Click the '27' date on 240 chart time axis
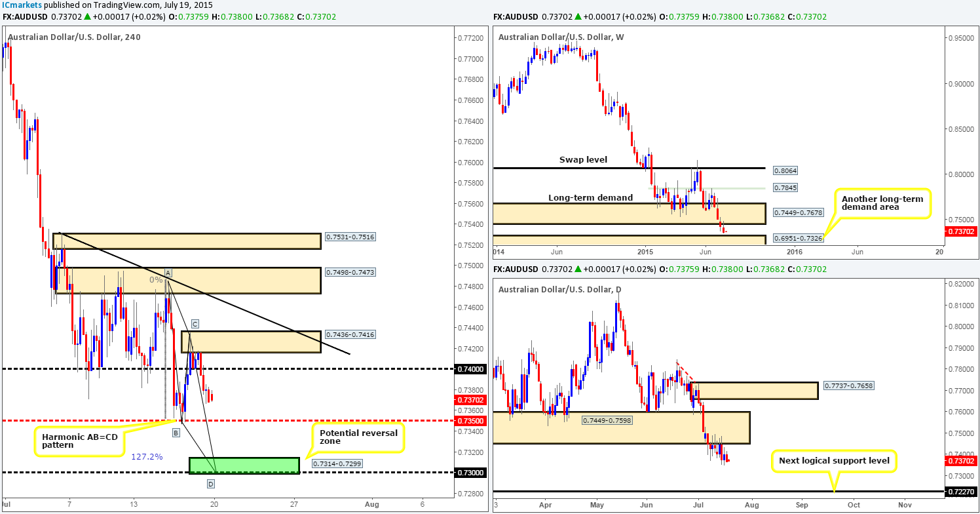This screenshot has height=514, width=980. 294,504
